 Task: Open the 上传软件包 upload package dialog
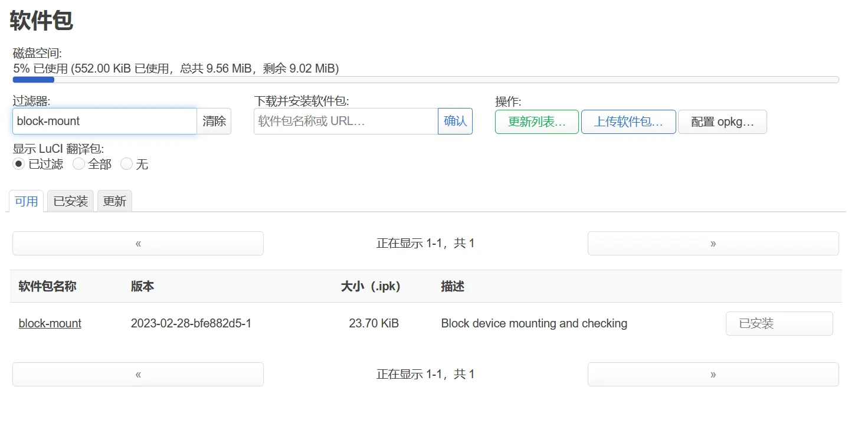(x=628, y=122)
